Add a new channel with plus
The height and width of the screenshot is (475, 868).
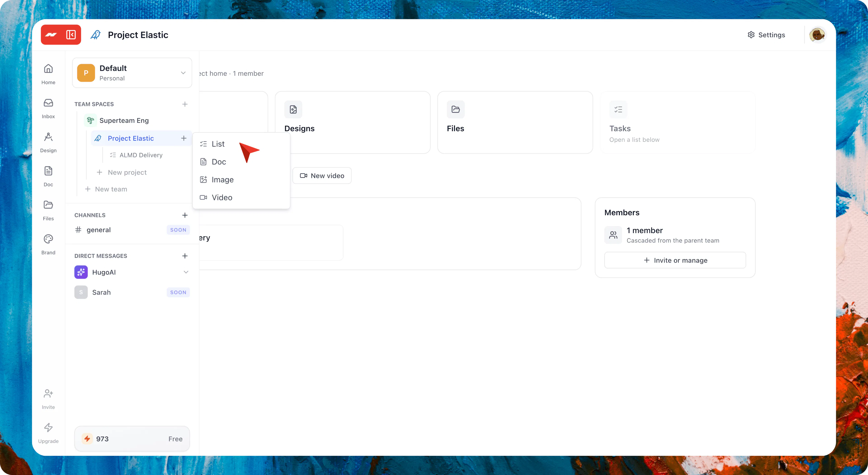(x=185, y=215)
